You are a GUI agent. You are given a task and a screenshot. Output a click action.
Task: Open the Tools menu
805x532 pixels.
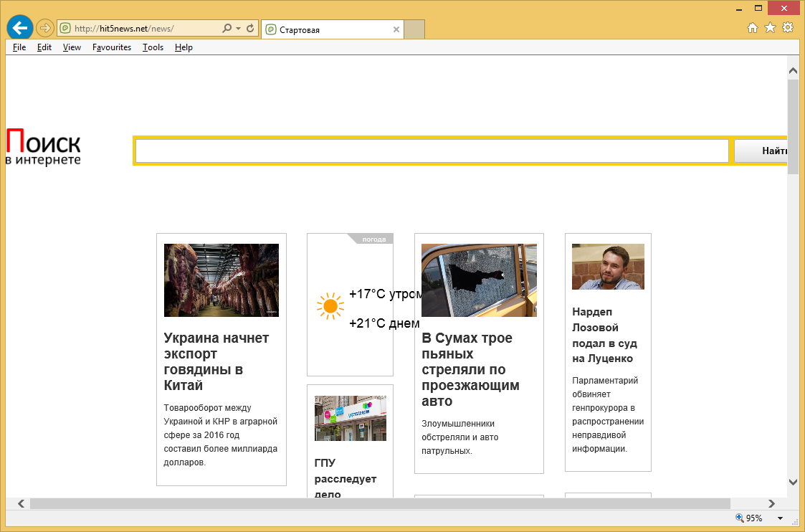[153, 47]
